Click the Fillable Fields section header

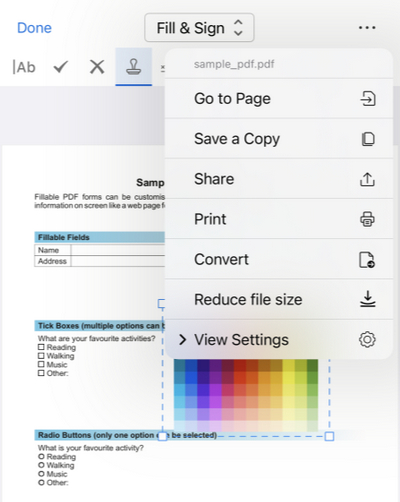click(100, 237)
